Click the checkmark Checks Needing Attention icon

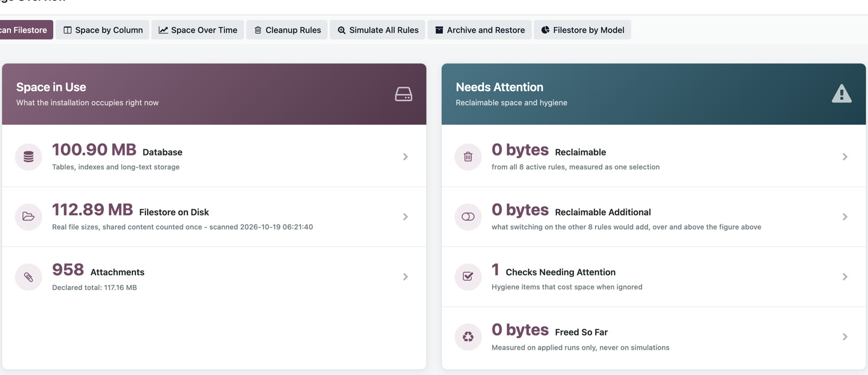tap(468, 277)
